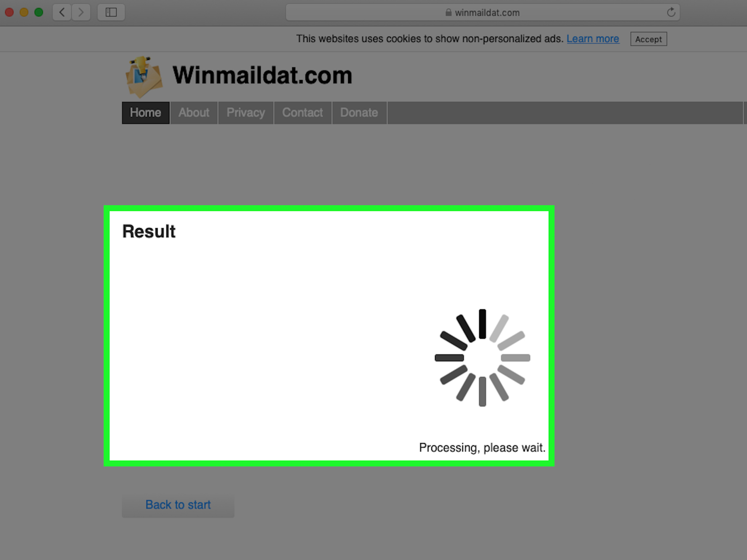This screenshot has width=747, height=560.
Task: Click the Donate navigation link
Action: coord(358,112)
